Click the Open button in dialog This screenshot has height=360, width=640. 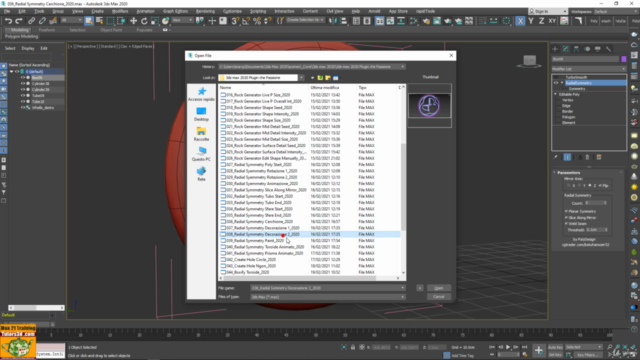tap(438, 288)
